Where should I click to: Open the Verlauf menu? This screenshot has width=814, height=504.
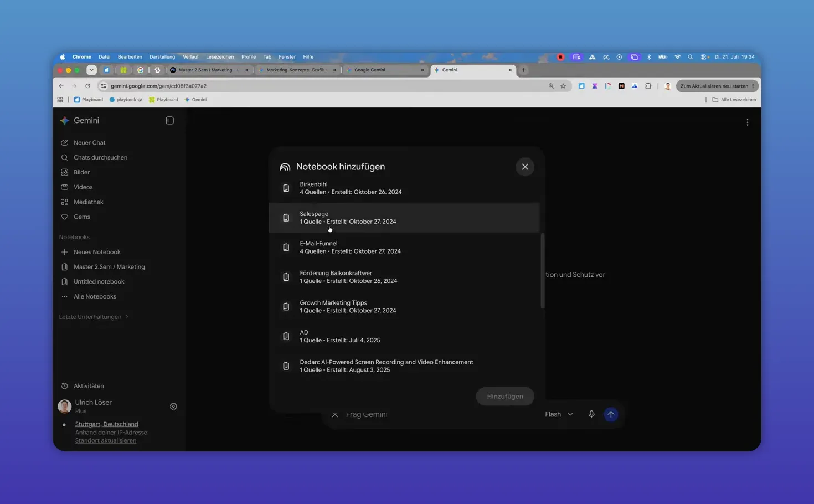[190, 57]
